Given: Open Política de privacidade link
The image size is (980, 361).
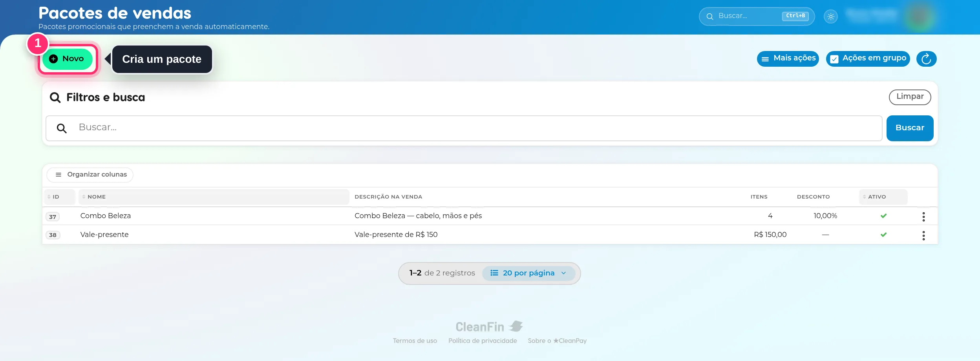Looking at the screenshot, I should [483, 341].
